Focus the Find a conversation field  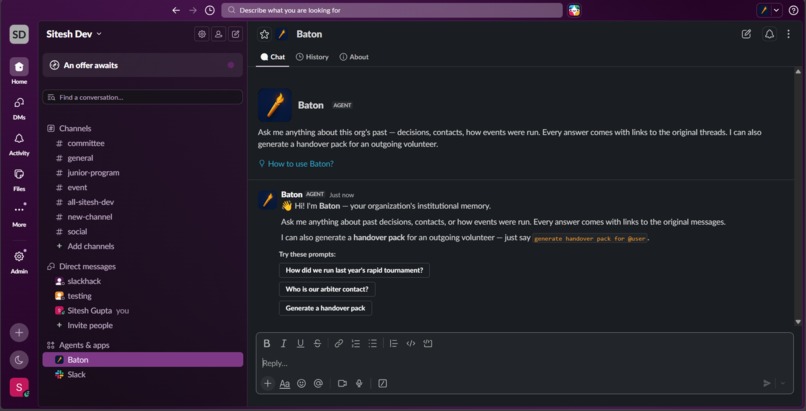click(142, 97)
